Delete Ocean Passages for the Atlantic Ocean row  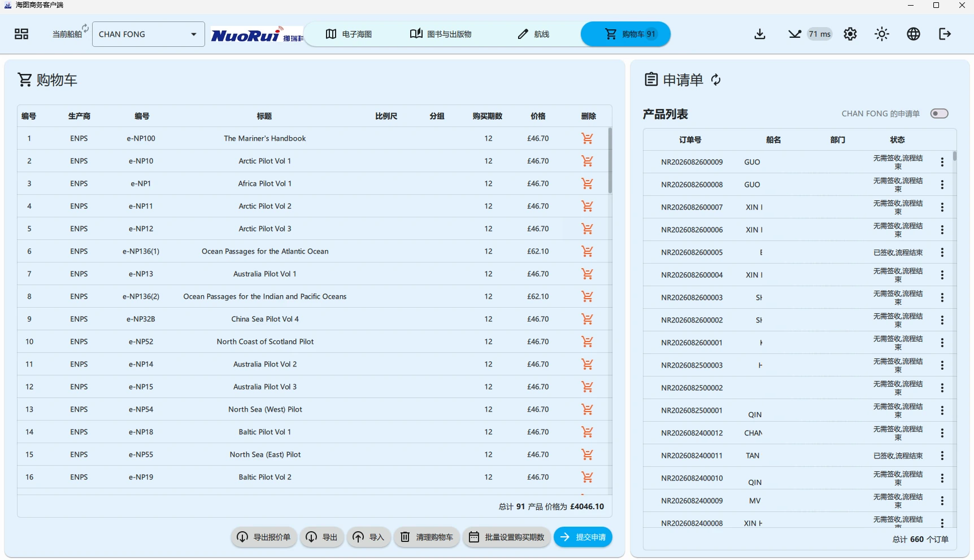588,251
